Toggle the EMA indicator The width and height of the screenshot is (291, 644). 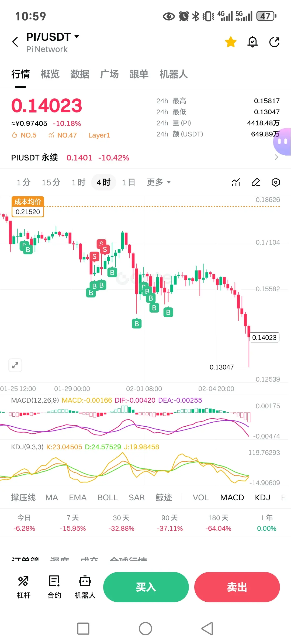coord(78,498)
